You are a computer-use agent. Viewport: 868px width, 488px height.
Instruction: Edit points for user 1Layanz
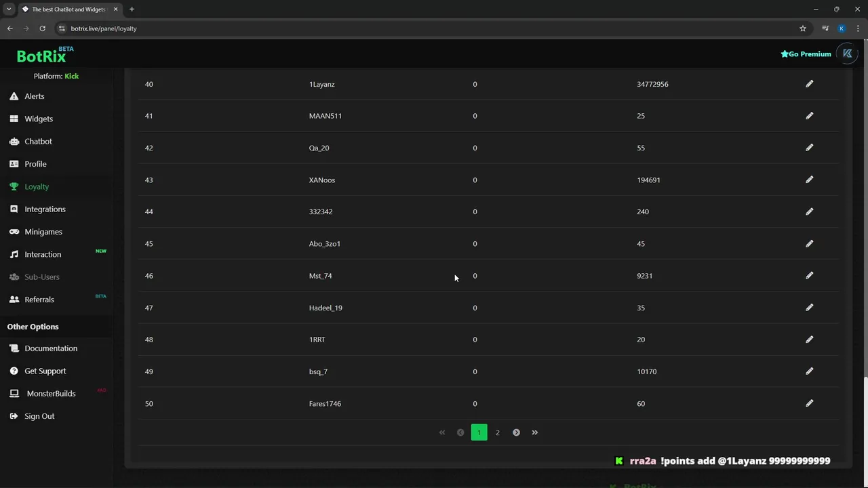pos(809,84)
